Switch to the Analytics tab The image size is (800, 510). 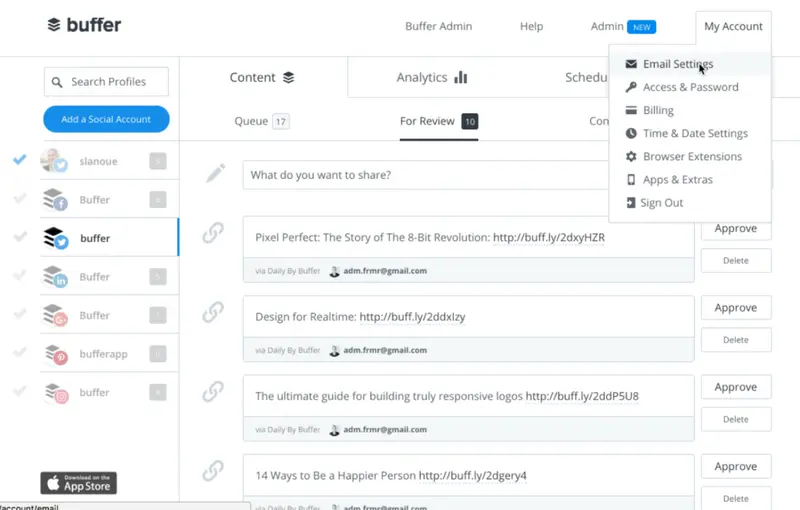click(431, 77)
